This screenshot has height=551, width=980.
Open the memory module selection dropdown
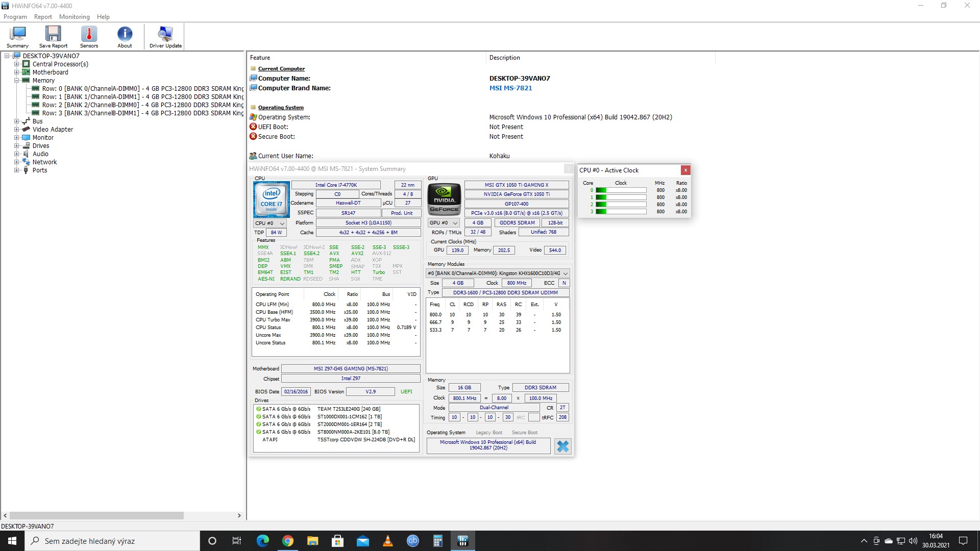[497, 273]
